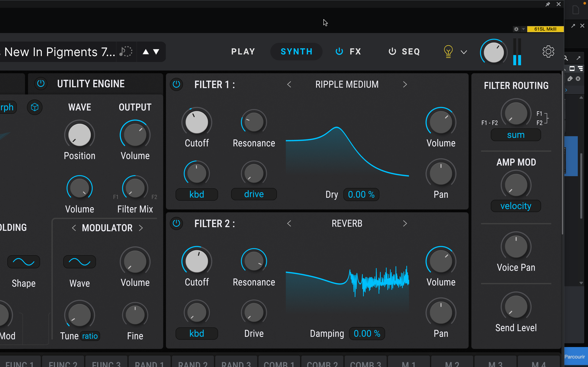The width and height of the screenshot is (588, 367).
Task: Select next preset with down arrow
Action: [156, 52]
